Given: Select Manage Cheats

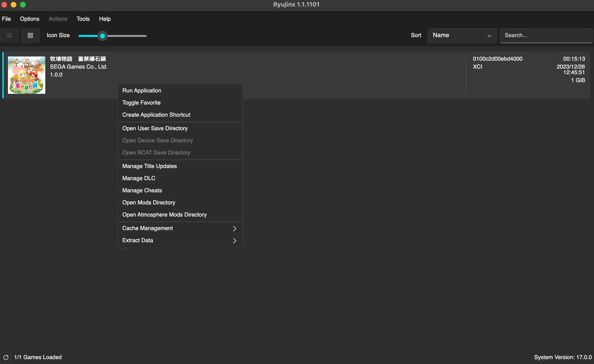Looking at the screenshot, I should pyautogui.click(x=142, y=190).
